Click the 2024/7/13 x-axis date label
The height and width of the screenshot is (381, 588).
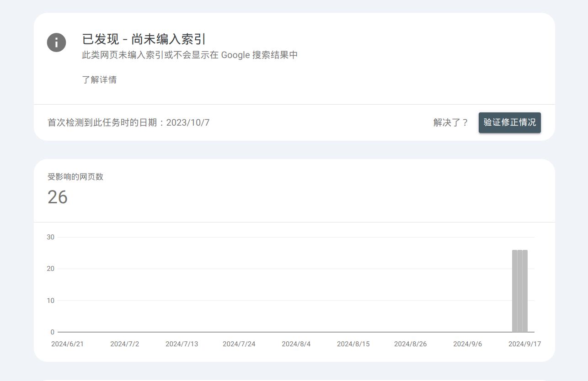click(182, 344)
